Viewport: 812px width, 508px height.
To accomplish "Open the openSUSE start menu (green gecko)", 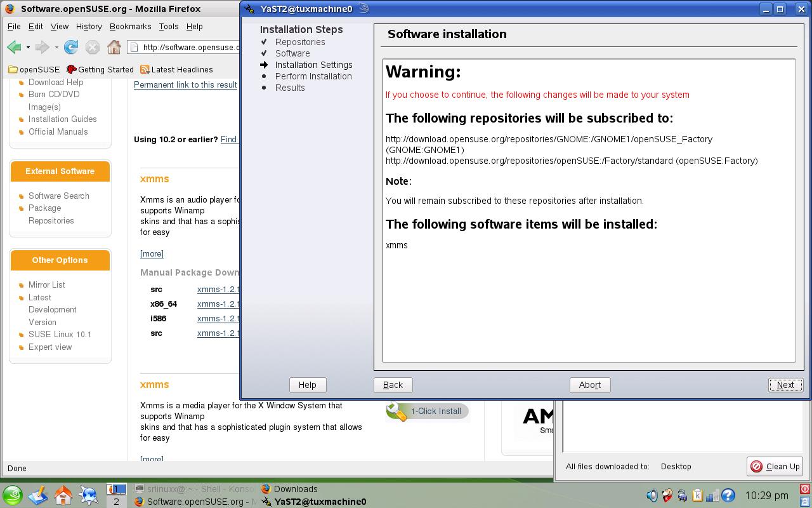I will pyautogui.click(x=13, y=495).
